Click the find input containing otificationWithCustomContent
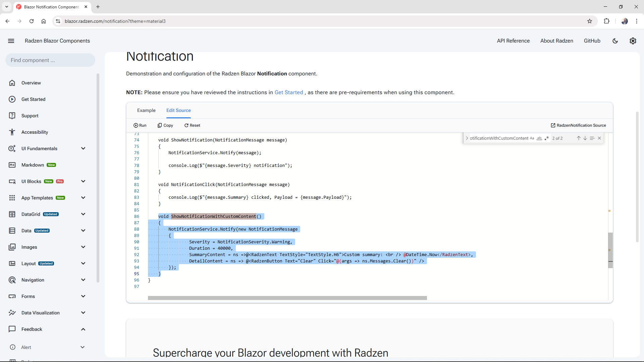 pyautogui.click(x=499, y=138)
